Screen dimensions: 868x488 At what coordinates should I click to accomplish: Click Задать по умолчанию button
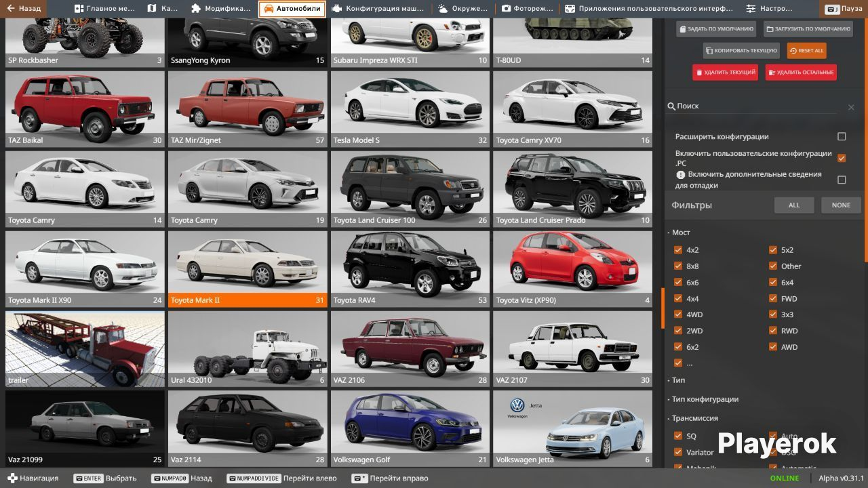click(x=715, y=29)
